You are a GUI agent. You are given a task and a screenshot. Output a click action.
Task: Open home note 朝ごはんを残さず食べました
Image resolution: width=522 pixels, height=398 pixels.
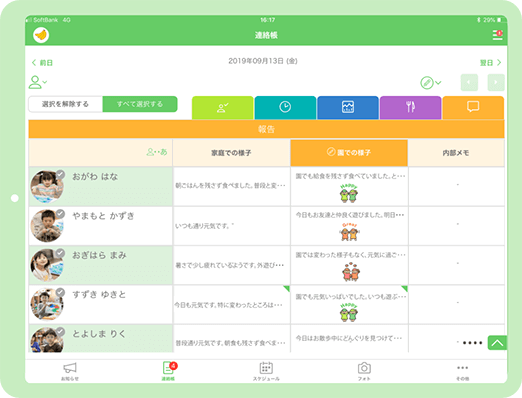pos(231,186)
